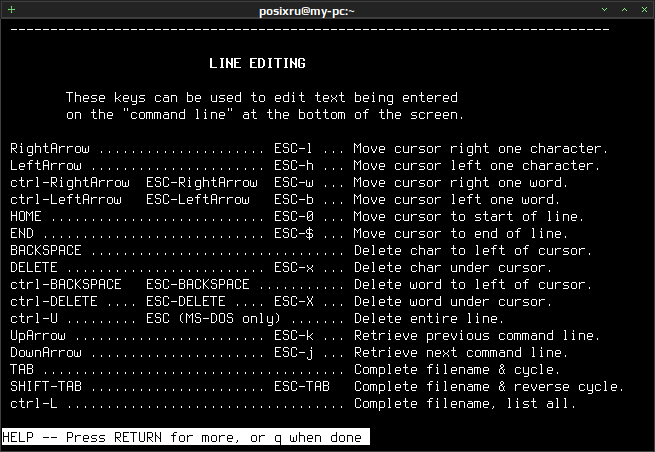Click 'Move cursor to end of line.'

coord(460,234)
